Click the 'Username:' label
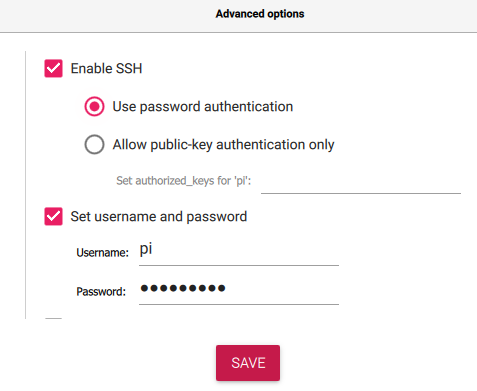The image size is (477, 391). click(x=102, y=253)
